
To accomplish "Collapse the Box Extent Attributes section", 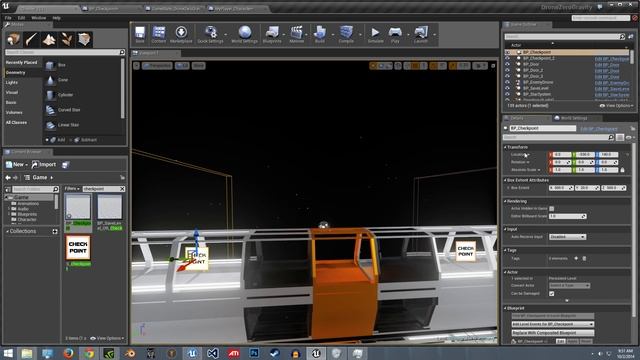I will 505,180.
